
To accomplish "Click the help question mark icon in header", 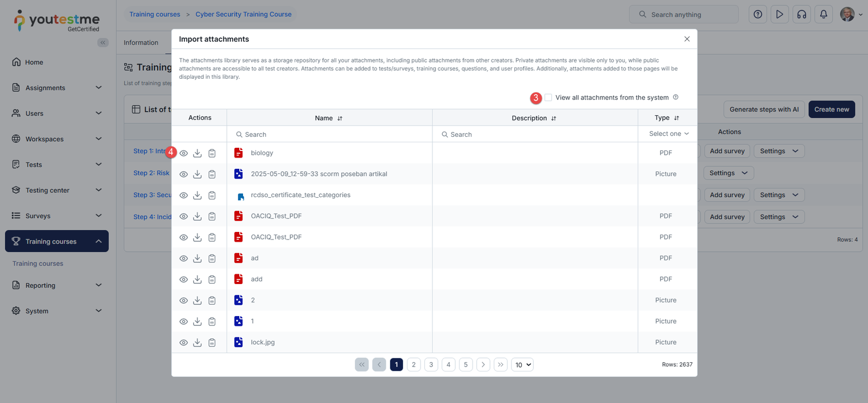I will [x=758, y=15].
